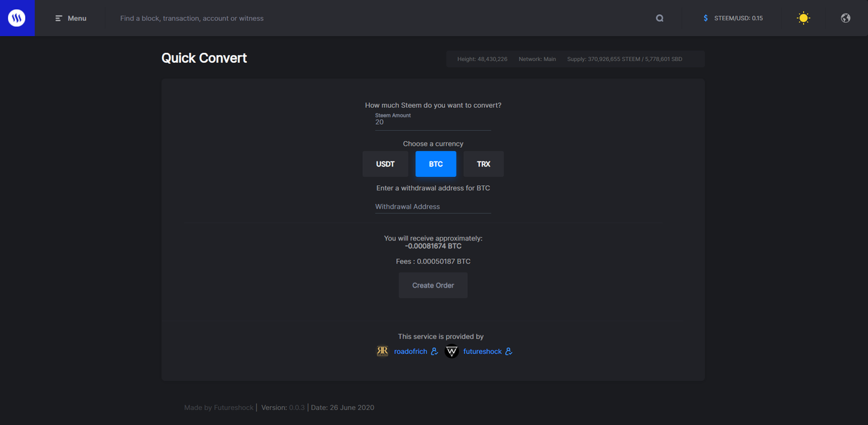
Task: Open the Menu hamburger icon
Action: [59, 18]
